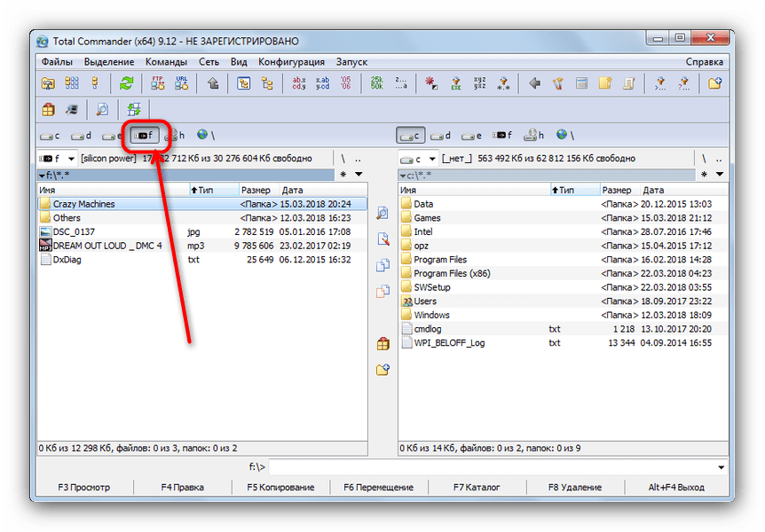765x532 pixels.
Task: Select drive d in the right panel drive bar
Action: [441, 136]
